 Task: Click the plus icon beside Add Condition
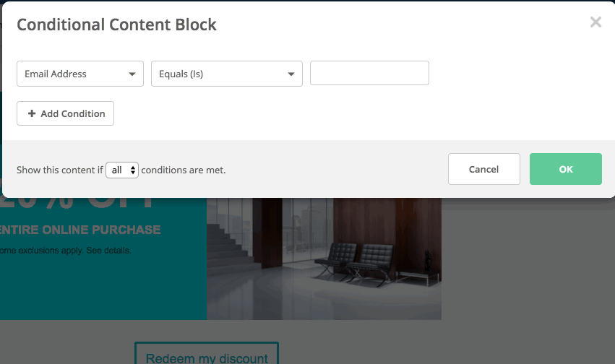tap(32, 114)
